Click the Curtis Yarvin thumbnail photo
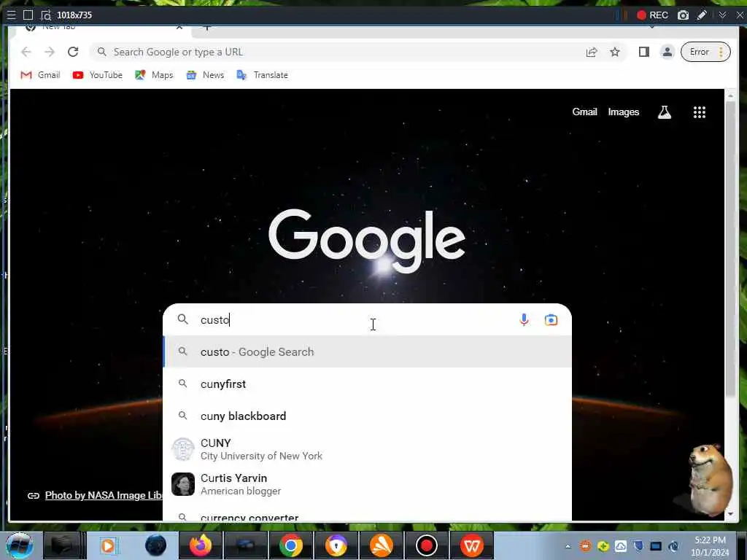Viewport: 747px width, 560px height. [x=183, y=484]
